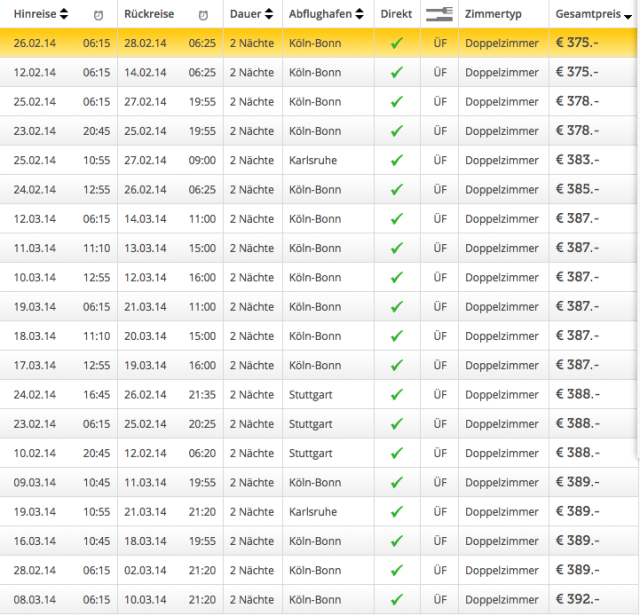
Task: Select Karlsruhe in the 19.03.14 10:55 row
Action: 313,512
